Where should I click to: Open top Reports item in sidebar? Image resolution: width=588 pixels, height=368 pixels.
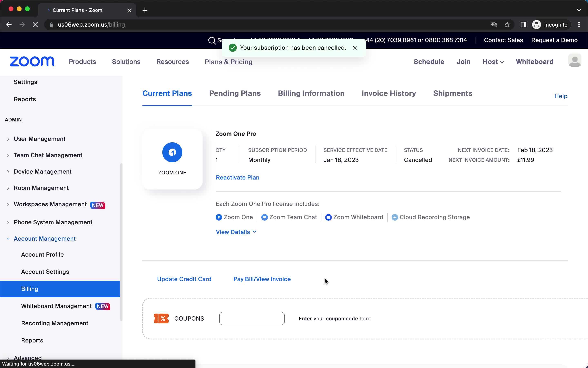pos(25,99)
